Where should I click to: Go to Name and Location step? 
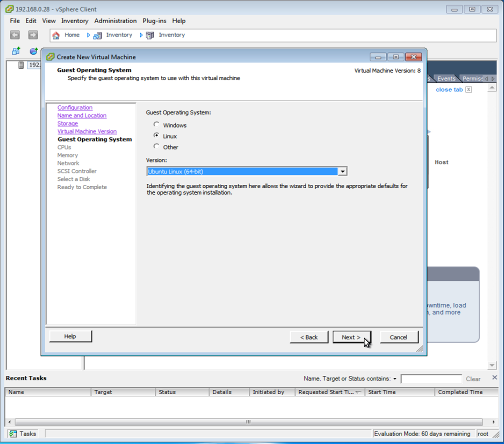click(x=82, y=115)
